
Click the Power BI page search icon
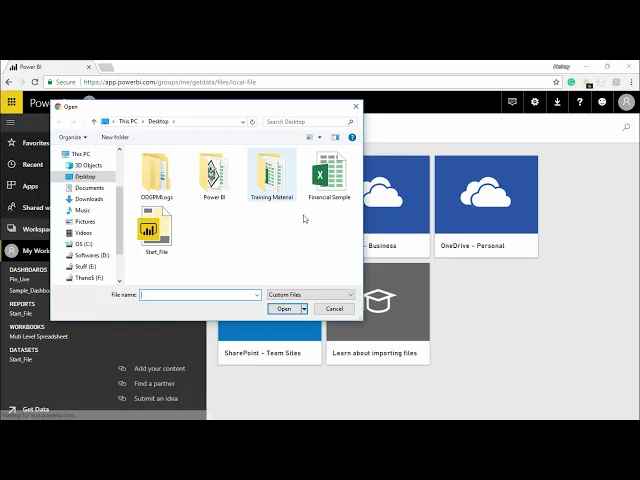[626, 128]
